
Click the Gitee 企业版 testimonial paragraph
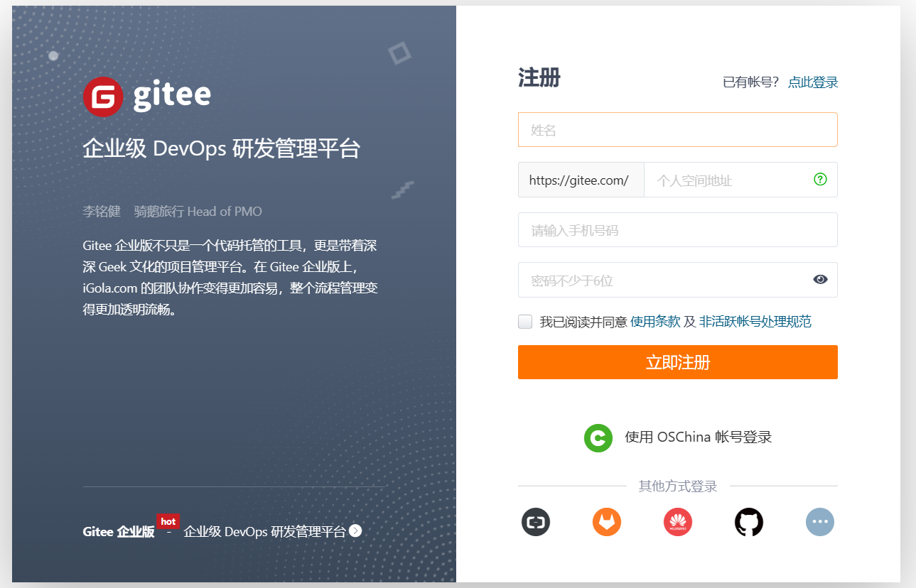pyautogui.click(x=230, y=278)
